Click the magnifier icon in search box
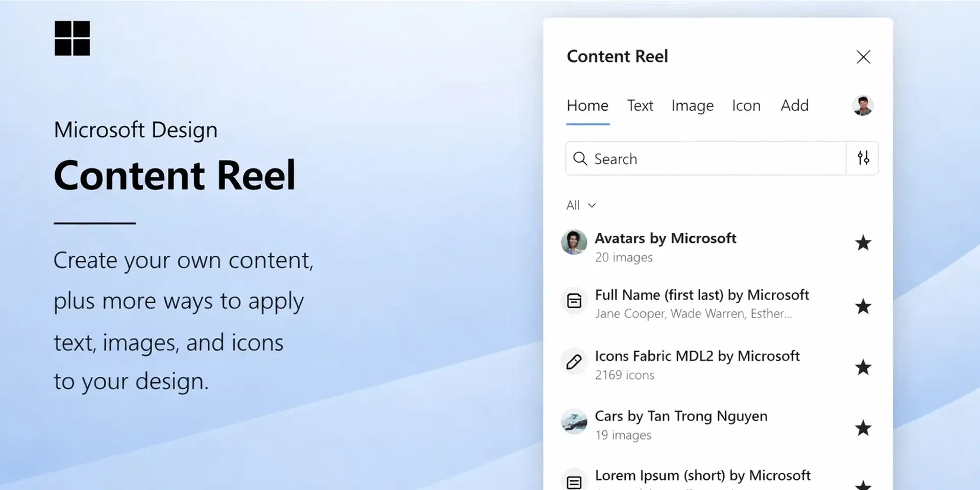980x490 pixels. pyautogui.click(x=580, y=158)
